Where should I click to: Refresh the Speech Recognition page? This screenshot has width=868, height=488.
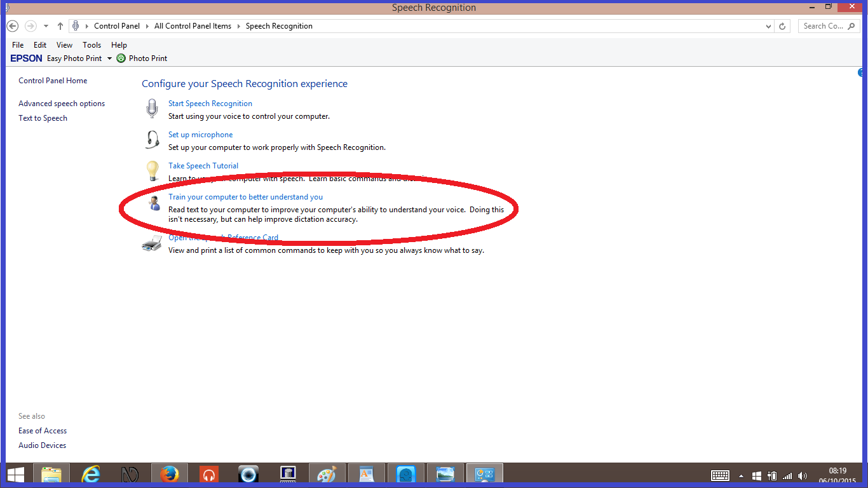tap(782, 26)
